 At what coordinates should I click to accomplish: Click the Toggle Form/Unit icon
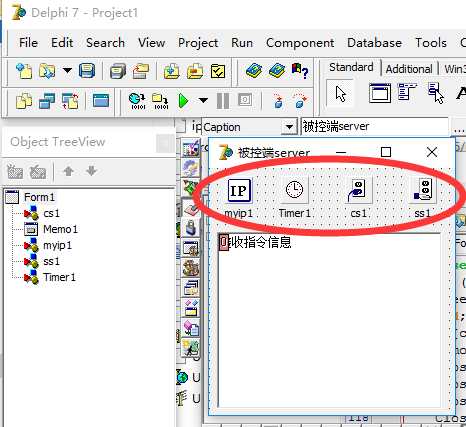coord(70,101)
